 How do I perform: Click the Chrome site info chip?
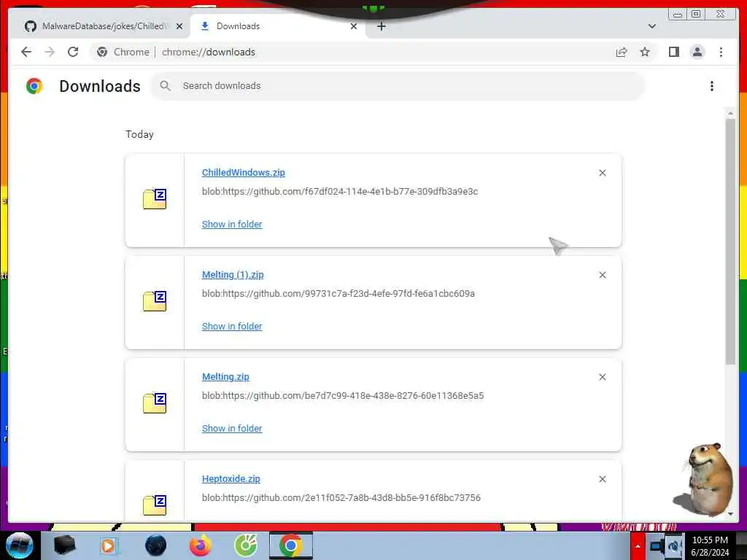click(123, 52)
